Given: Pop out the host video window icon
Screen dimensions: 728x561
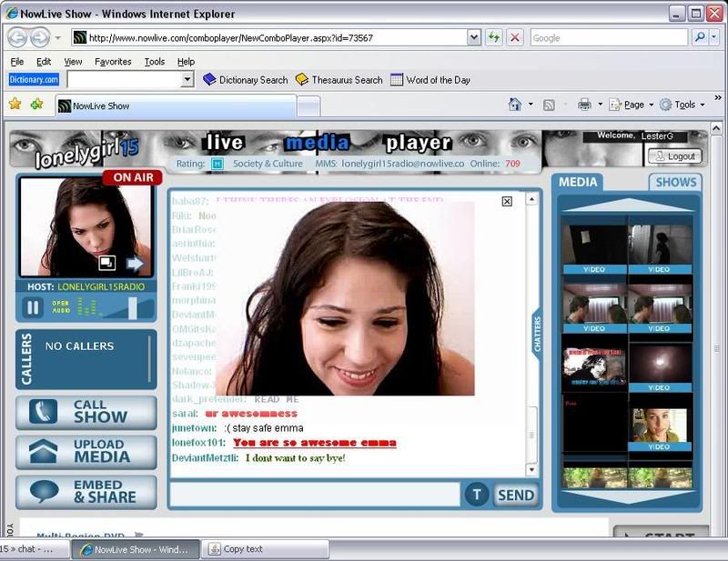Looking at the screenshot, I should pos(107,263).
